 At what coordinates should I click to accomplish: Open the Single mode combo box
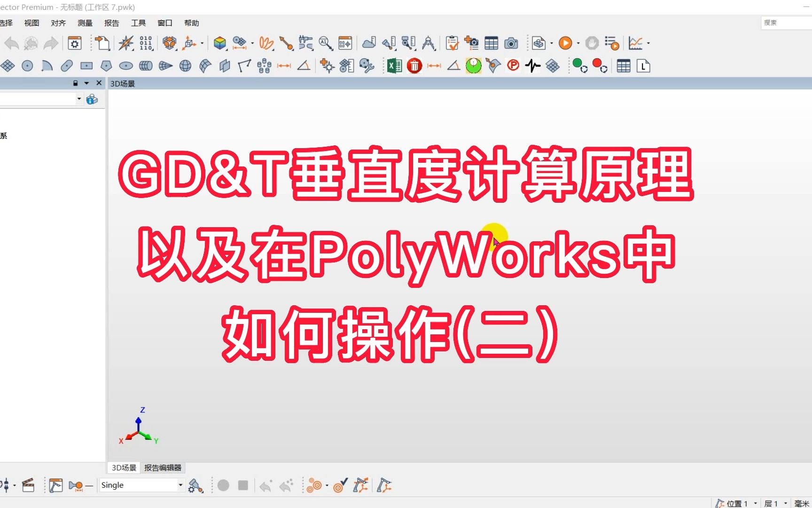(142, 485)
